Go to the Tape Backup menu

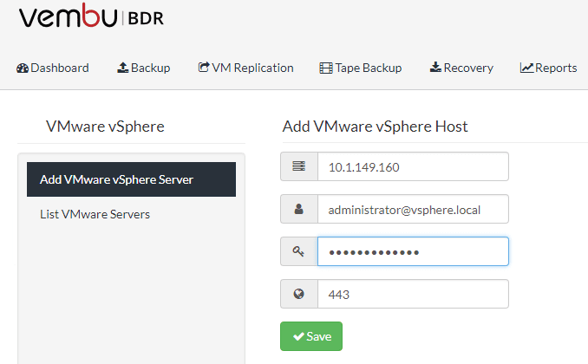click(369, 68)
